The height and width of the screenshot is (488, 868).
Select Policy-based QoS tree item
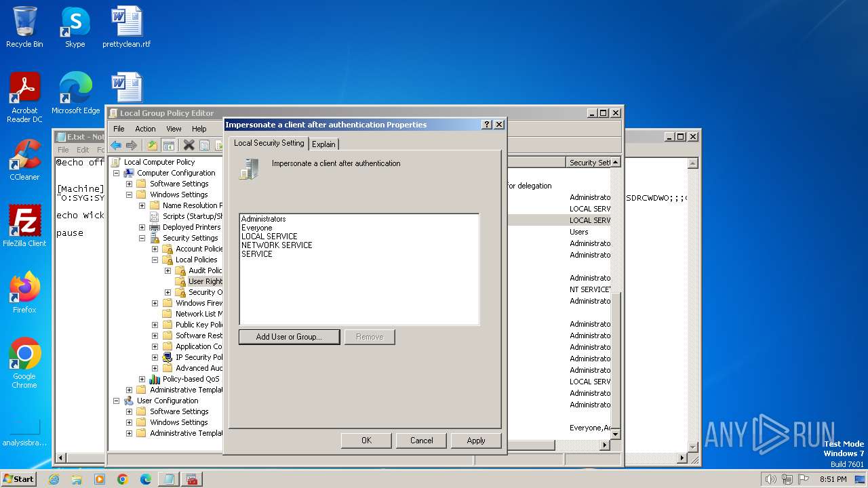point(191,379)
